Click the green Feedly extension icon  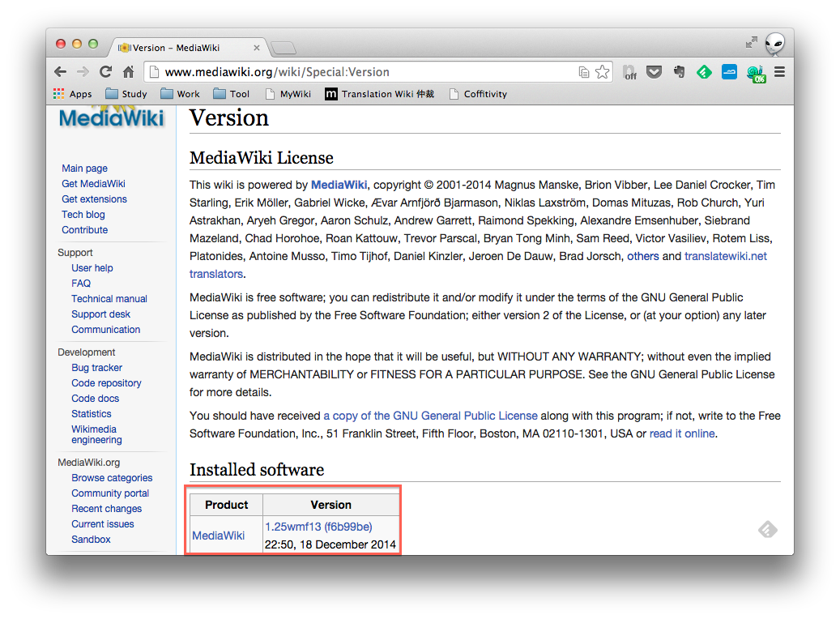[704, 71]
